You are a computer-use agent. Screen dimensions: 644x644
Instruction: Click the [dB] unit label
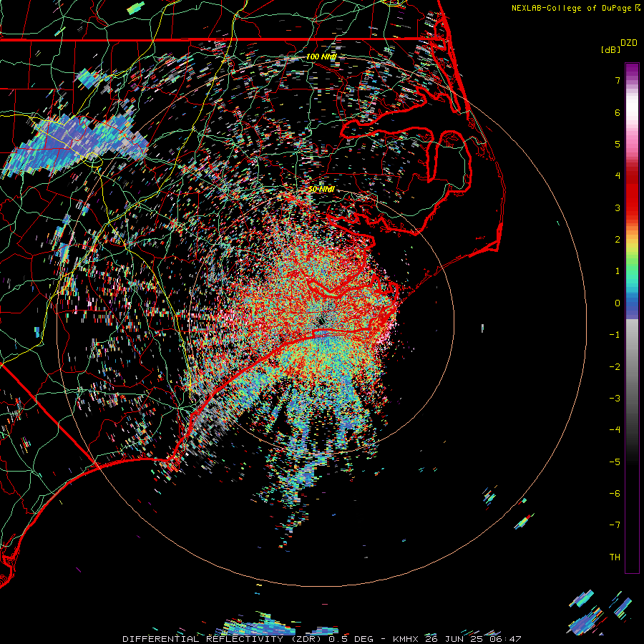point(610,49)
